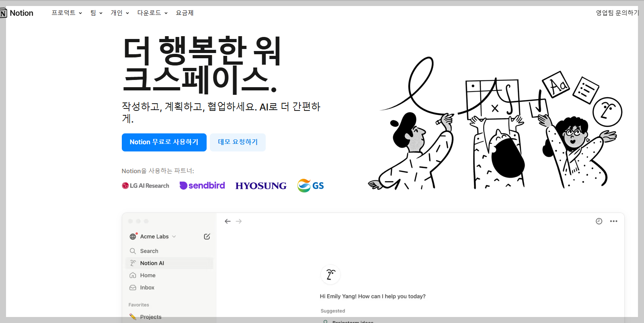Click the Home house icon
Image resolution: width=644 pixels, height=323 pixels.
click(x=133, y=276)
